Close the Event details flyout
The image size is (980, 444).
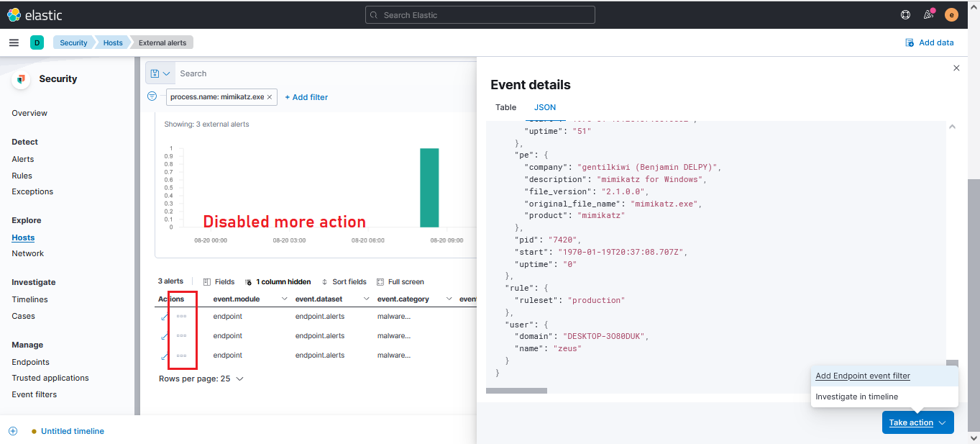point(956,68)
